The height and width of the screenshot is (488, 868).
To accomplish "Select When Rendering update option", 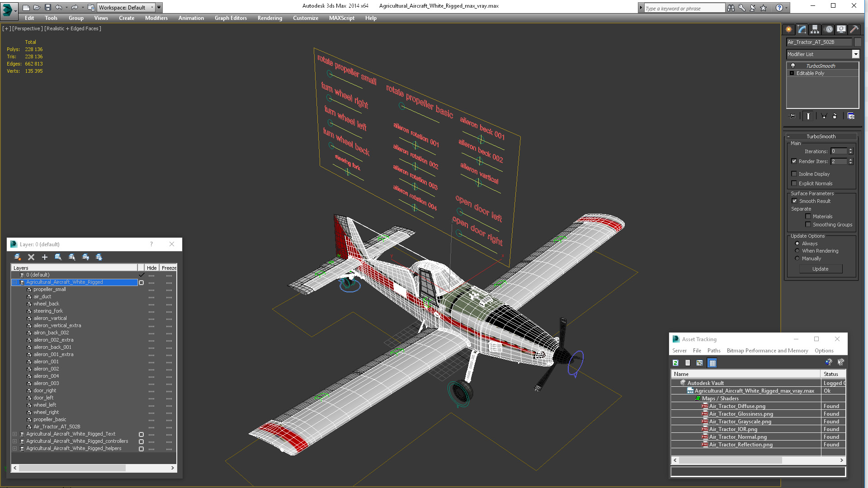I will point(797,251).
